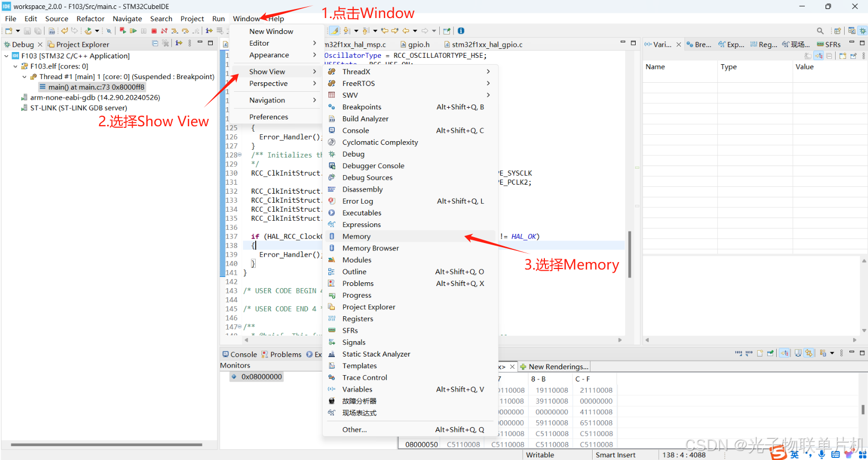Toggle Split Pane in Memory view
This screenshot has width=868, height=460.
tap(798, 353)
